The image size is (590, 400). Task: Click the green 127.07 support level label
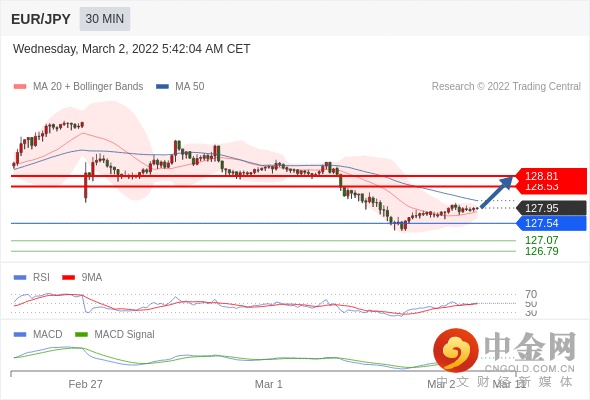point(541,240)
